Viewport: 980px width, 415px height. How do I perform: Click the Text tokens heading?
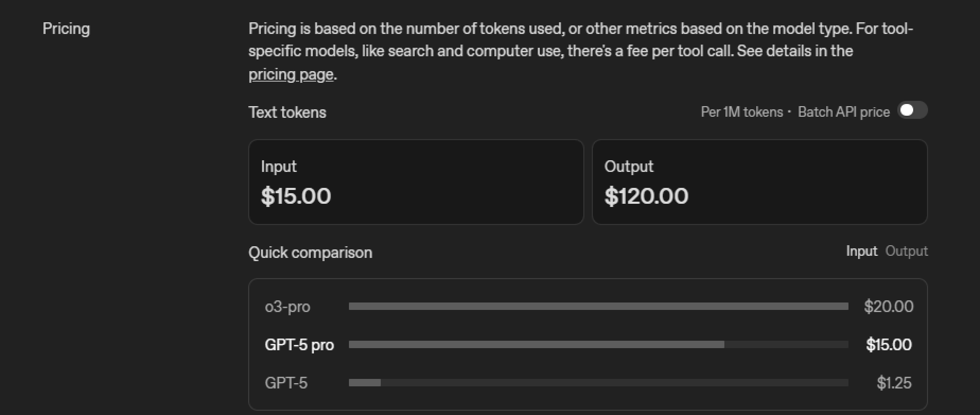(x=287, y=113)
